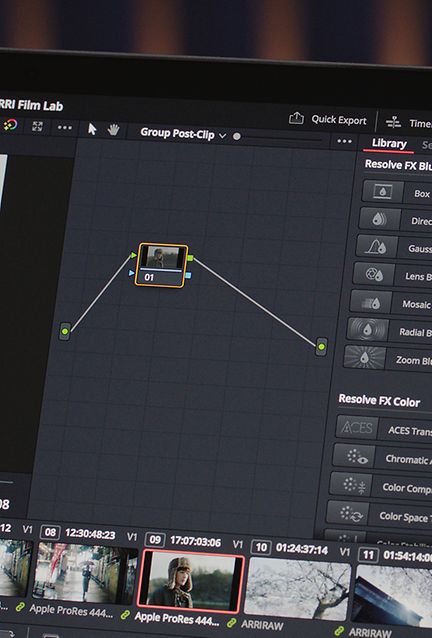Image resolution: width=432 pixels, height=638 pixels.
Task: Select clip 10 thumbnail of snowy trees
Action: [x=297, y=588]
